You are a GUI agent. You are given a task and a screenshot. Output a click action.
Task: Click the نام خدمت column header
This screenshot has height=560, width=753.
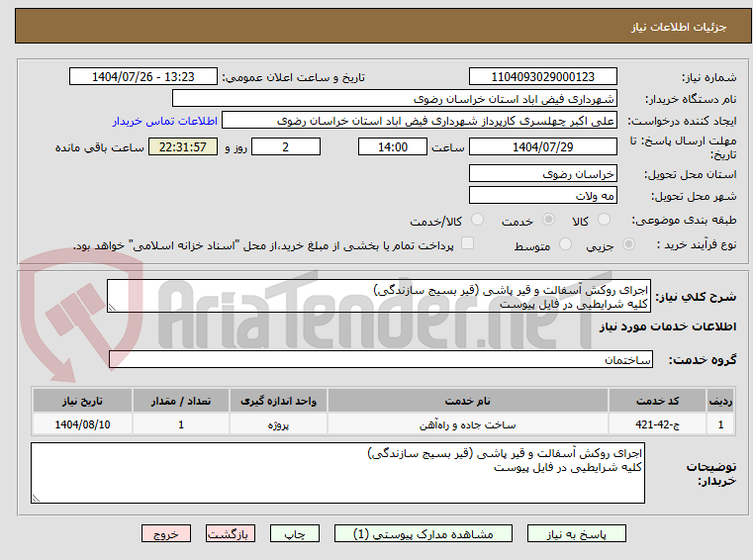click(468, 401)
